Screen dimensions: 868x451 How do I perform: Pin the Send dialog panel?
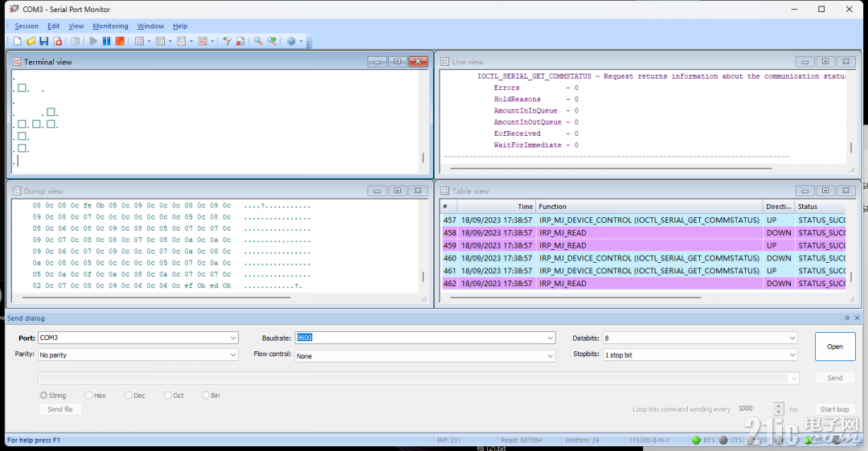coord(847,318)
